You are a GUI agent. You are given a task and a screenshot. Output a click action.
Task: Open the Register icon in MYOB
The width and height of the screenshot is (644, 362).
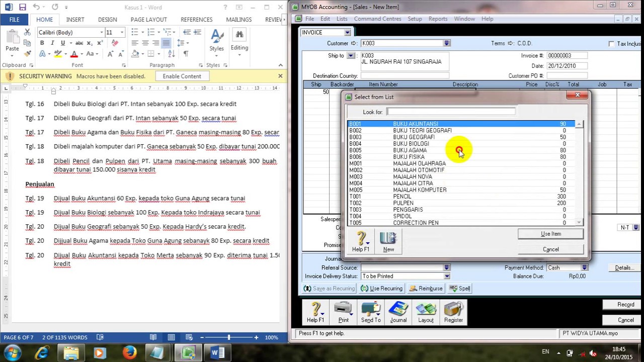coord(453,312)
